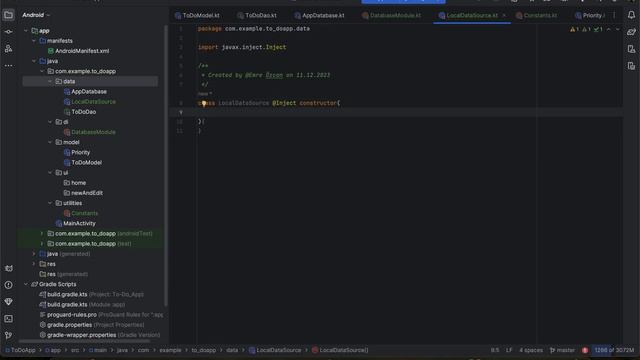Collapse the di package
Viewport: 640px width, 360px height.
pyautogui.click(x=50, y=122)
